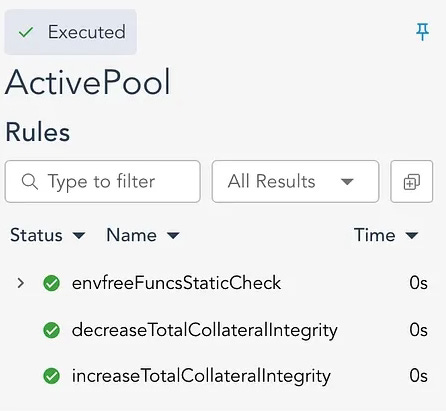Click the magnifier icon in filter box
Image resolution: width=446 pixels, height=411 pixels.
(x=30, y=182)
